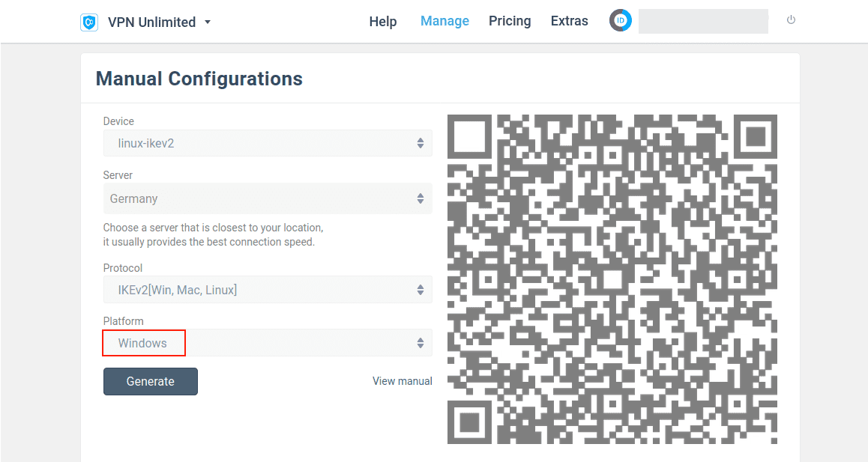Open the Pricing page
The width and height of the screenshot is (868, 462).
(x=510, y=21)
